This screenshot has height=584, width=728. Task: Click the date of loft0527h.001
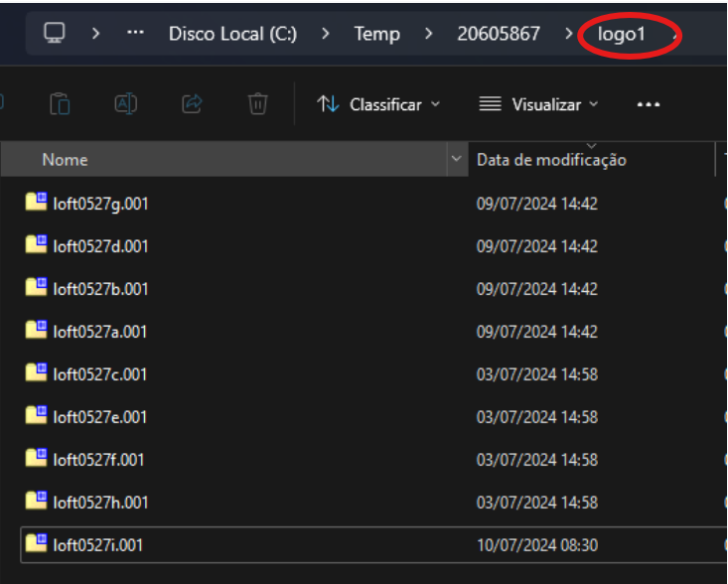[537, 503]
